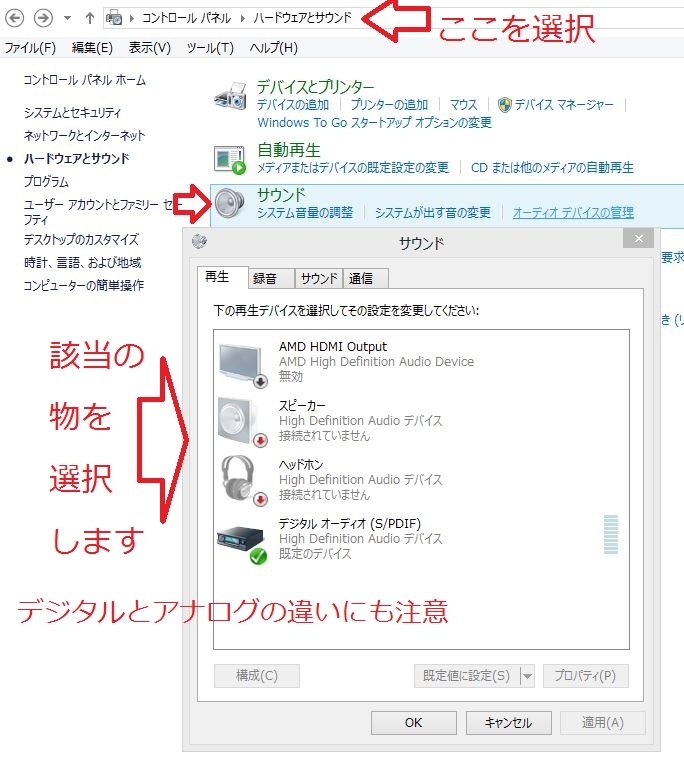Select the スピーカー device icon
This screenshot has height=758, width=684.
coord(242,421)
